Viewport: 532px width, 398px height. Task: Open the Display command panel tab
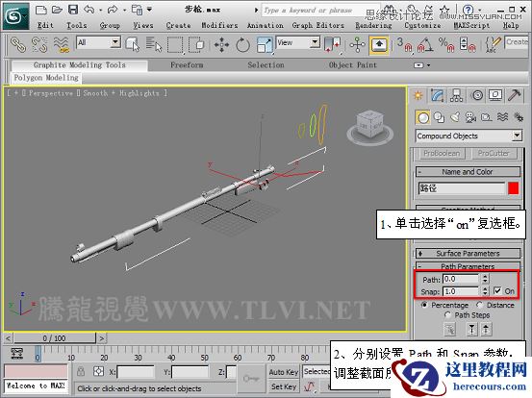tap(495, 95)
